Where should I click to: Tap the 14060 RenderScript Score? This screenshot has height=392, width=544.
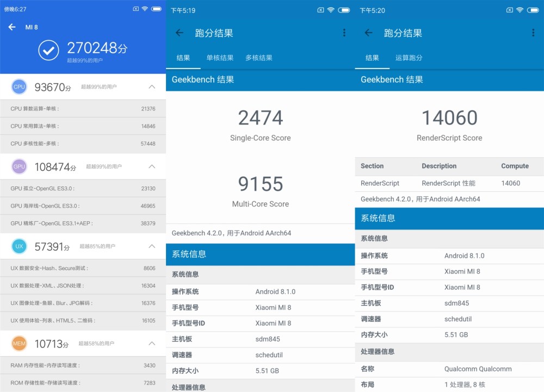click(450, 117)
